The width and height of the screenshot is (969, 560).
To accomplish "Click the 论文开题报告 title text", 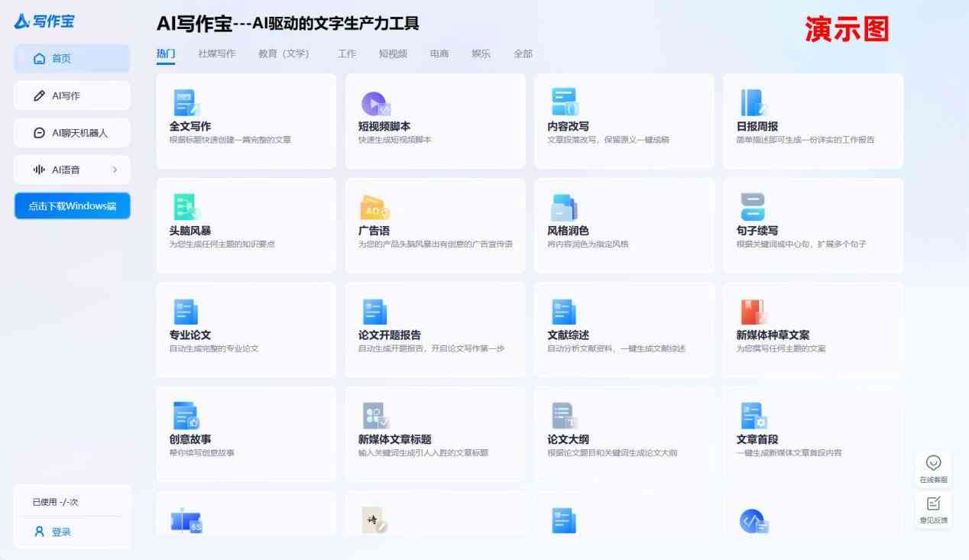I will pyautogui.click(x=390, y=335).
